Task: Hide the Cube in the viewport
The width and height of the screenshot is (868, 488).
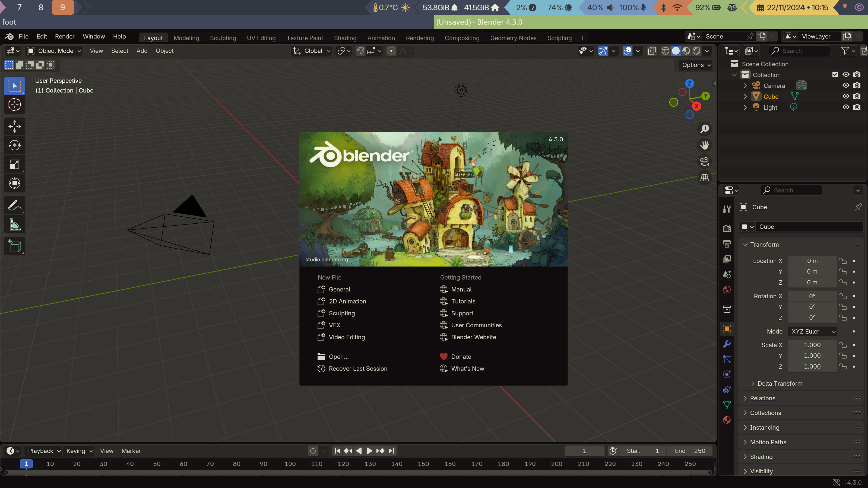Action: (846, 96)
